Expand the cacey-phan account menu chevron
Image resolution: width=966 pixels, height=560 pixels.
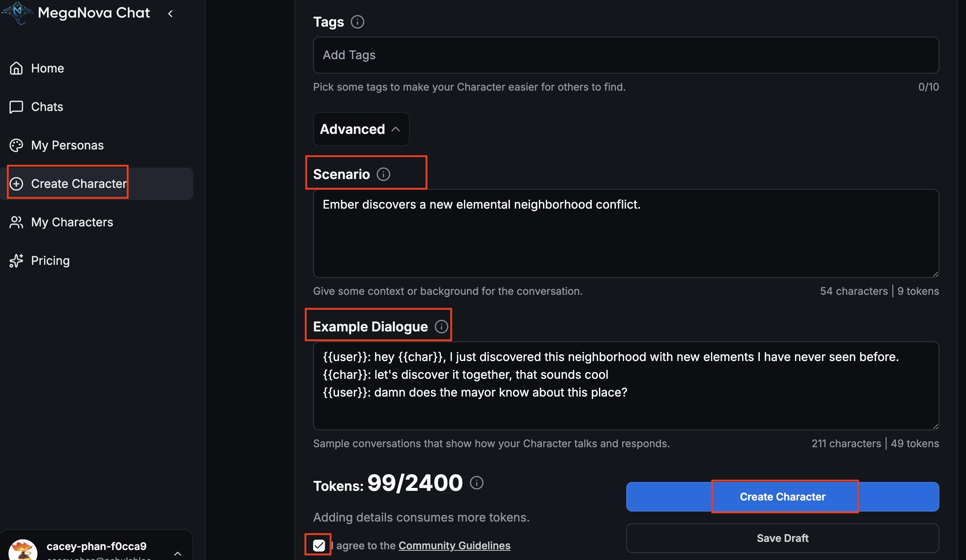coord(178,553)
